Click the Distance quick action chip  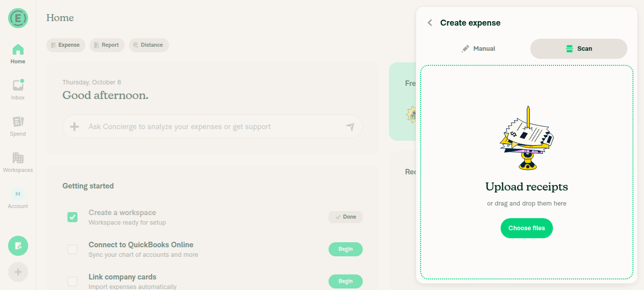(x=149, y=45)
